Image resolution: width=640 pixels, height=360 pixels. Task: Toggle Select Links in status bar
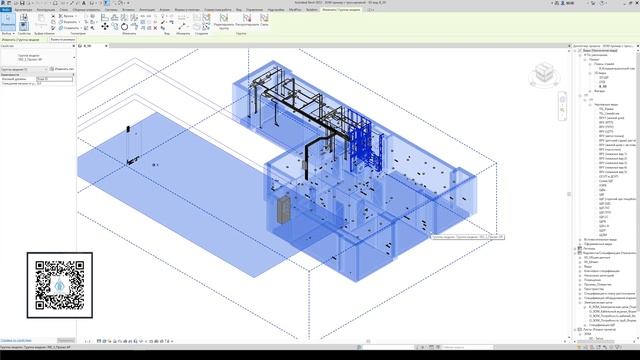pos(579,347)
